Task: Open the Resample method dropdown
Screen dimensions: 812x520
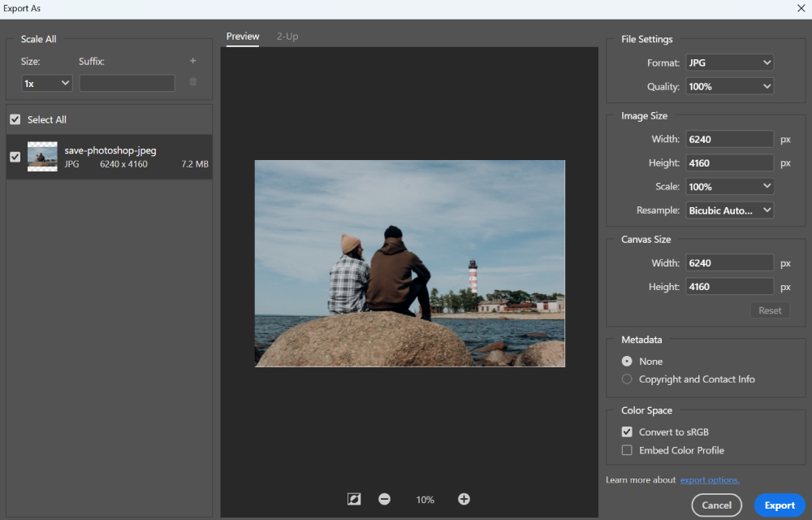Action: pos(729,210)
